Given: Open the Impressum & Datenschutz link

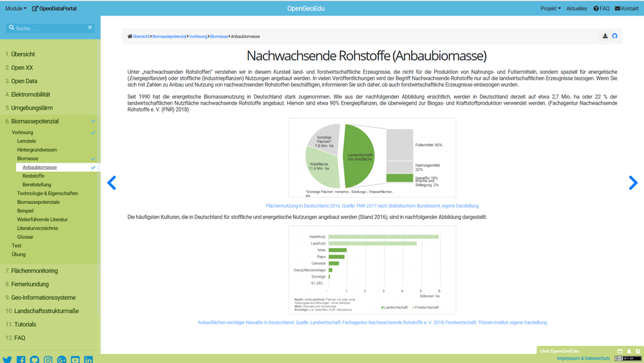Looking at the screenshot, I should (x=583, y=358).
